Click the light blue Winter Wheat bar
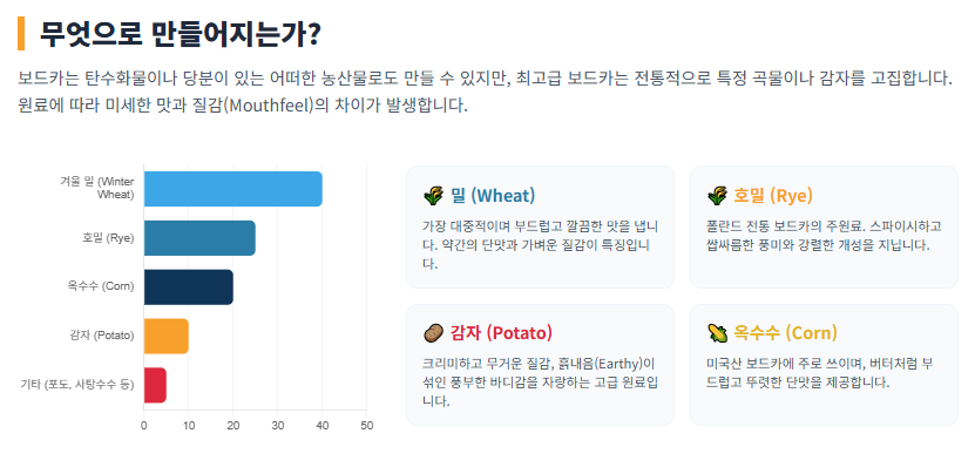 (233, 188)
